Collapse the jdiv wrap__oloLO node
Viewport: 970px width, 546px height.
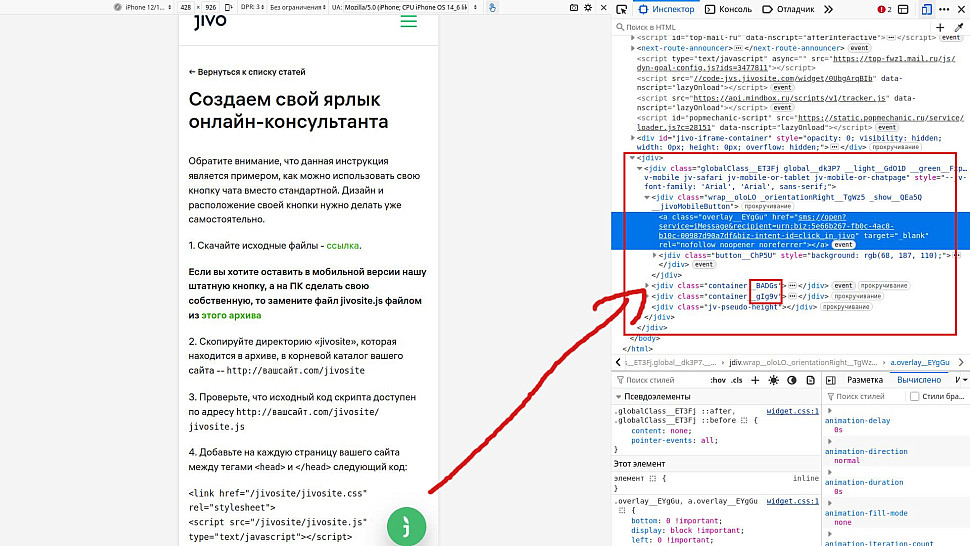(x=647, y=197)
